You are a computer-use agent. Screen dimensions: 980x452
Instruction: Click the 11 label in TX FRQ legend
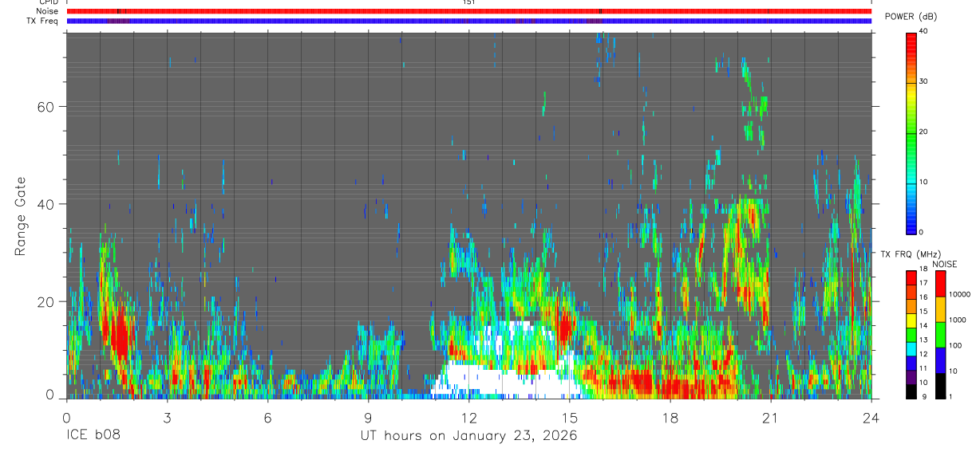pyautogui.click(x=923, y=368)
